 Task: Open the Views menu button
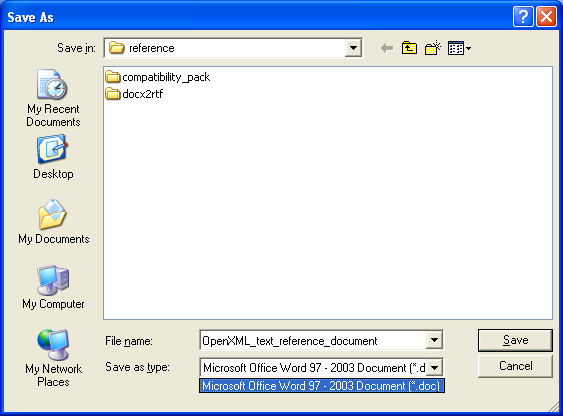click(459, 48)
